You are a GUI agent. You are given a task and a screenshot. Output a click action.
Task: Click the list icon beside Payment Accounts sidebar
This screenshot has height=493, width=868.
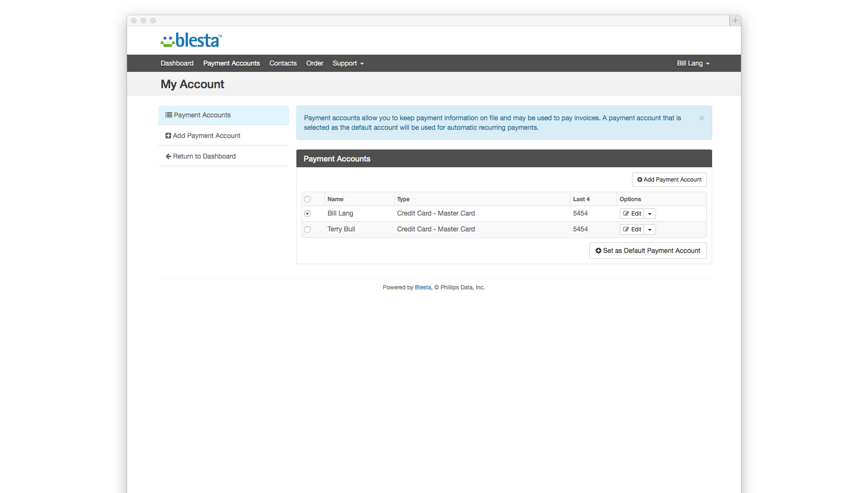click(168, 115)
